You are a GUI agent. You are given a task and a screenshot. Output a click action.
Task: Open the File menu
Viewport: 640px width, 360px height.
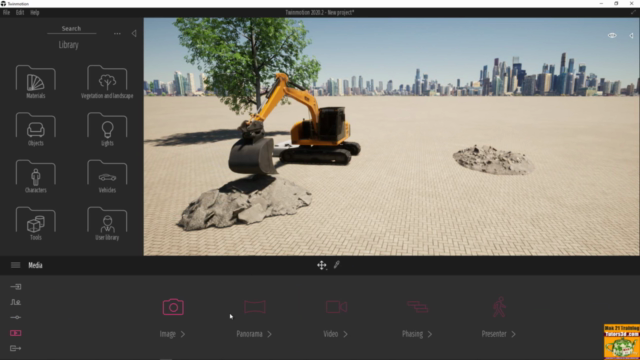pyautogui.click(x=7, y=13)
